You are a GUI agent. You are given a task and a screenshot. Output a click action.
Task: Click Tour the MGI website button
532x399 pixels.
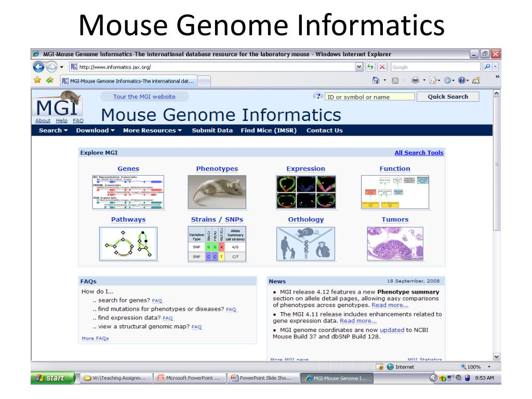(144, 97)
